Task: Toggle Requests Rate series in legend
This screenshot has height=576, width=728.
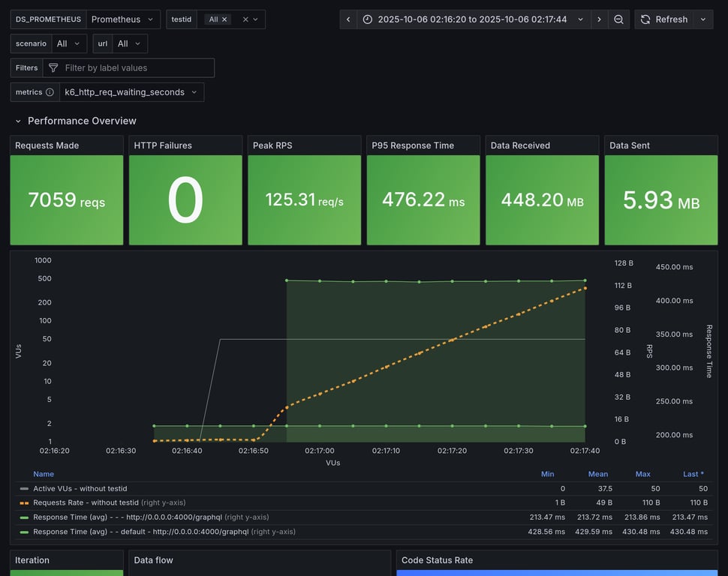Action: pos(86,502)
